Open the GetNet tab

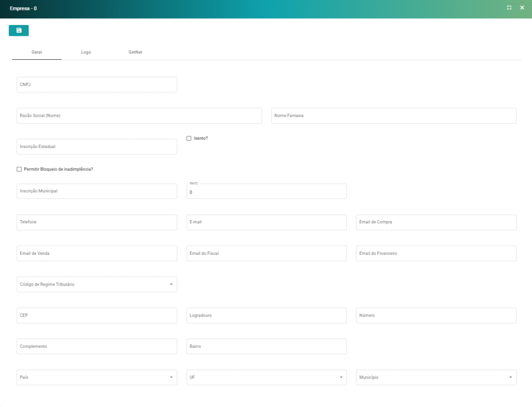[x=136, y=52]
